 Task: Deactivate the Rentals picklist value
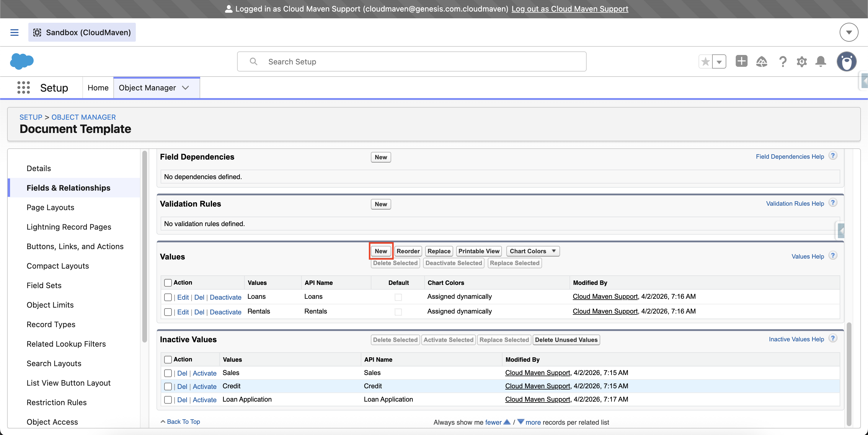226,312
